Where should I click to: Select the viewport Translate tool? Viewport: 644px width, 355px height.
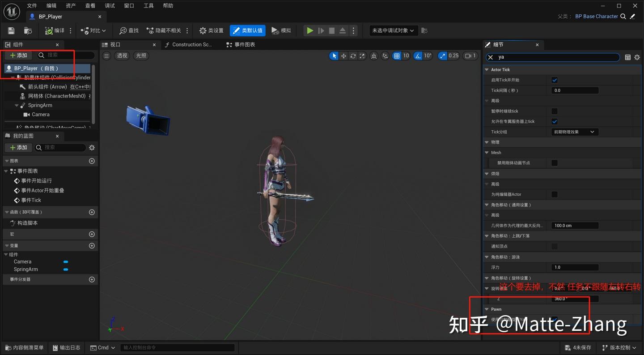pyautogui.click(x=343, y=56)
